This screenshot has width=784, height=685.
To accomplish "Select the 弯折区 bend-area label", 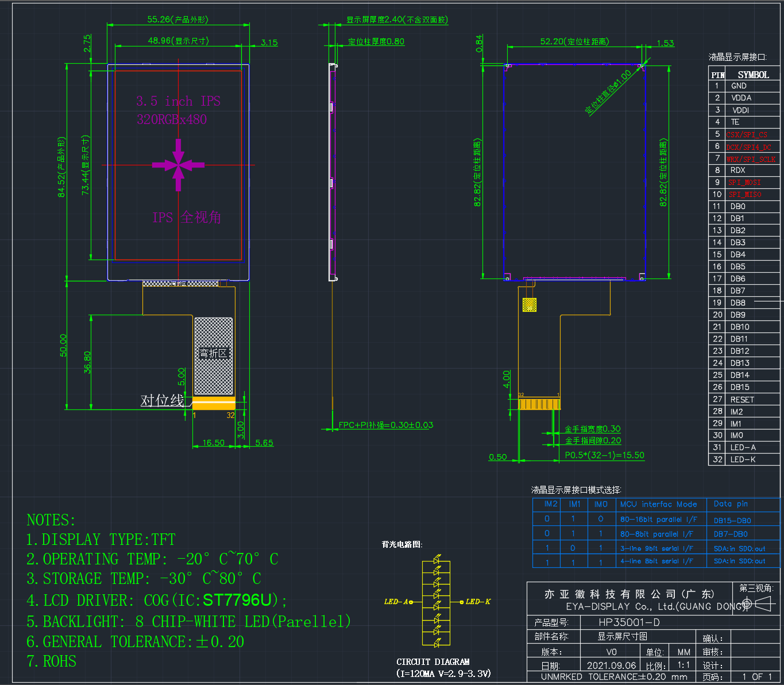I will pyautogui.click(x=214, y=353).
